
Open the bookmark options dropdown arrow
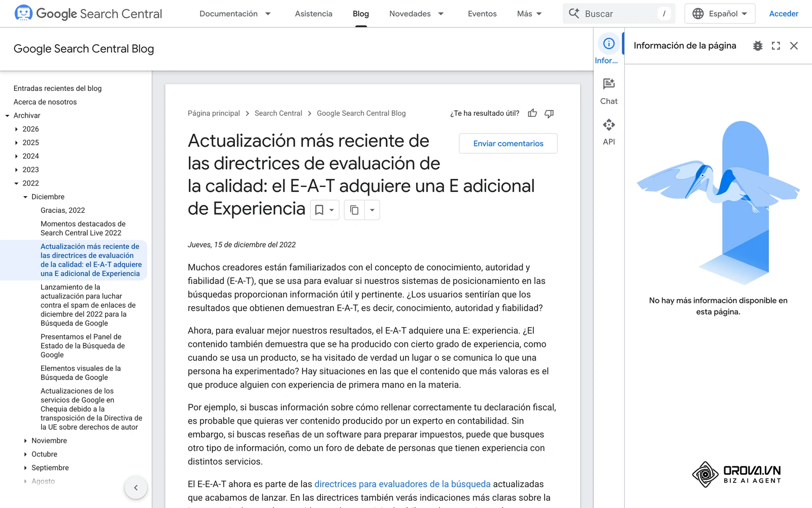[332, 210]
